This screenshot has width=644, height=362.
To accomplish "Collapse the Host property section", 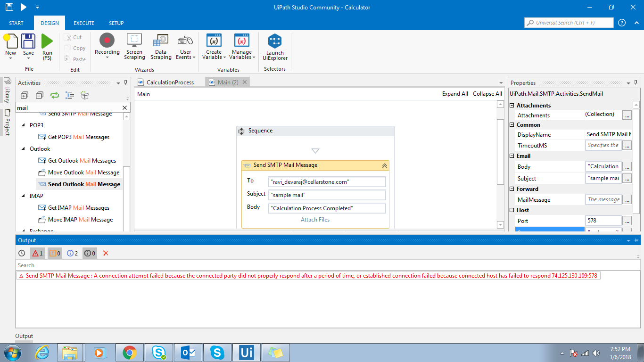I will (x=512, y=210).
